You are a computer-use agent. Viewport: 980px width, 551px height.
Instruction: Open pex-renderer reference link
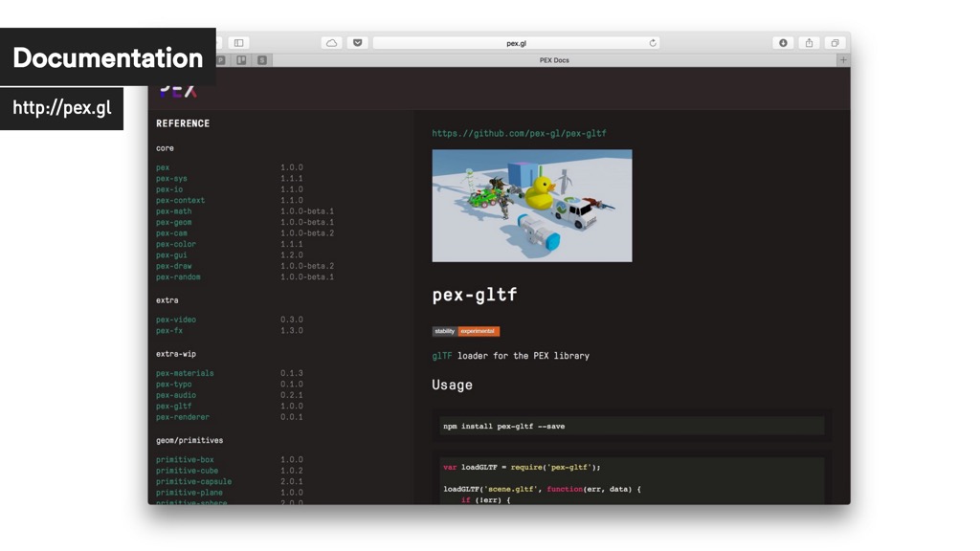pos(183,417)
